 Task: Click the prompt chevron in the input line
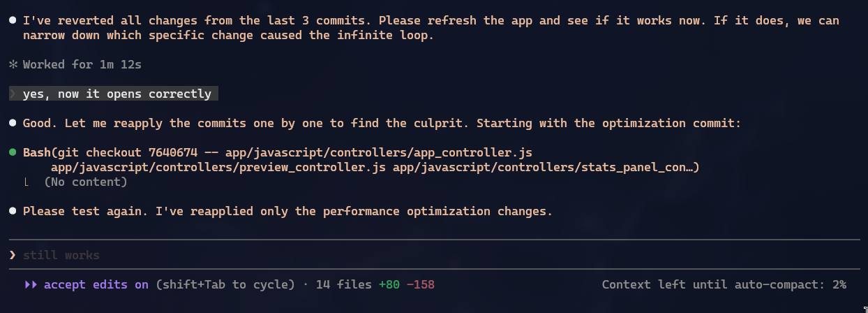tap(13, 255)
